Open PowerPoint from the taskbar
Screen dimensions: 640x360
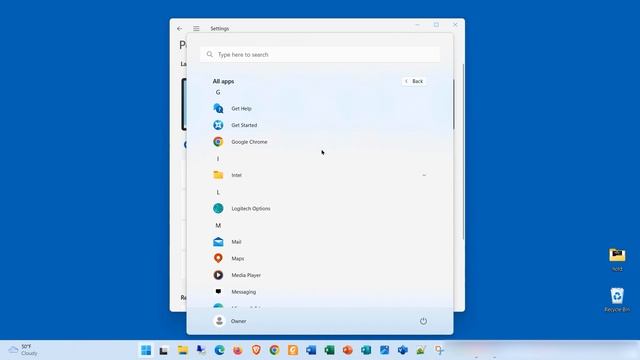[348, 350]
